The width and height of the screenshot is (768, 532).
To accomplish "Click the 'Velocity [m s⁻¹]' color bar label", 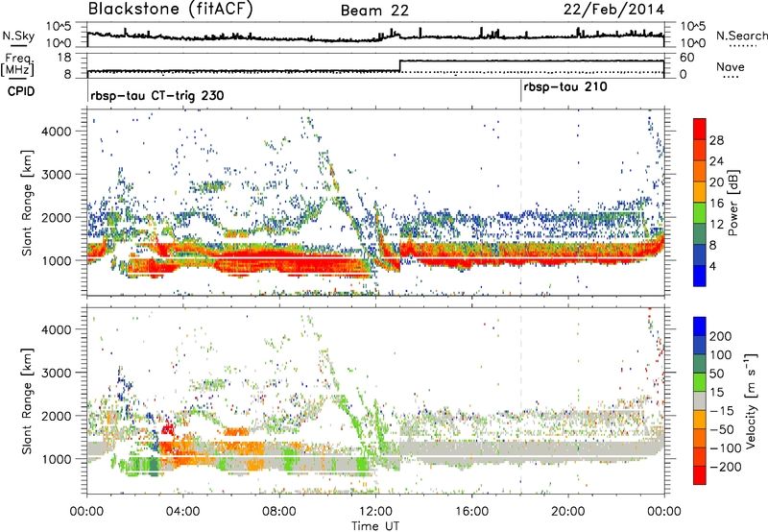I will click(750, 400).
